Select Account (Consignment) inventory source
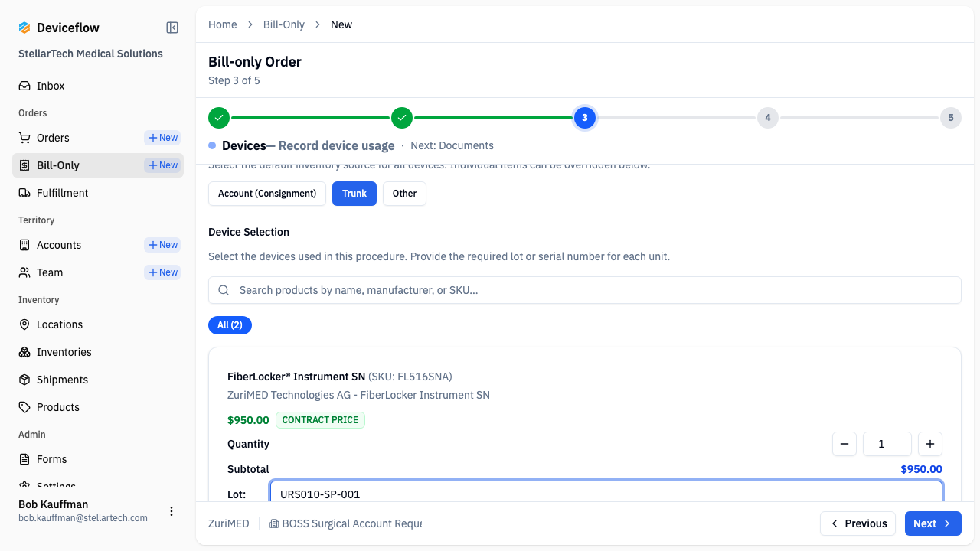Image resolution: width=980 pixels, height=551 pixels. click(x=267, y=194)
